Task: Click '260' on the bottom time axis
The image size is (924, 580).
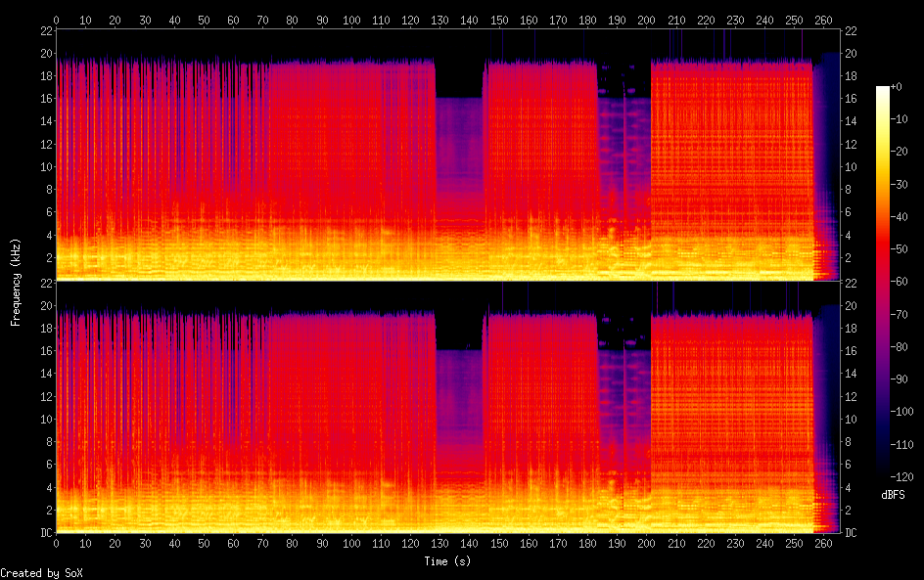Action: (x=823, y=544)
